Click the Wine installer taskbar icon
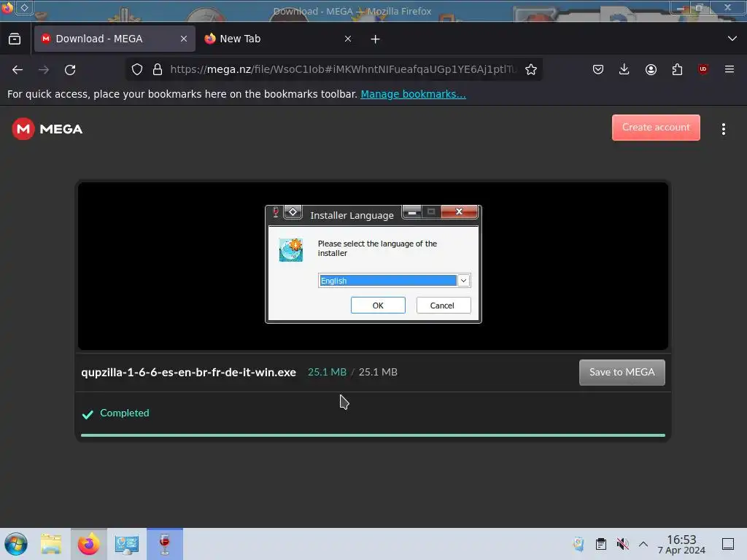This screenshot has width=747, height=560. click(x=165, y=544)
